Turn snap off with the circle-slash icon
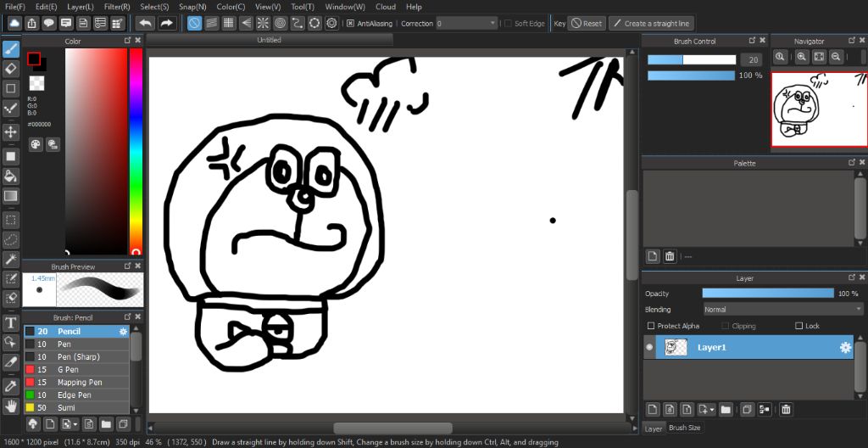The image size is (868, 448). [x=194, y=23]
